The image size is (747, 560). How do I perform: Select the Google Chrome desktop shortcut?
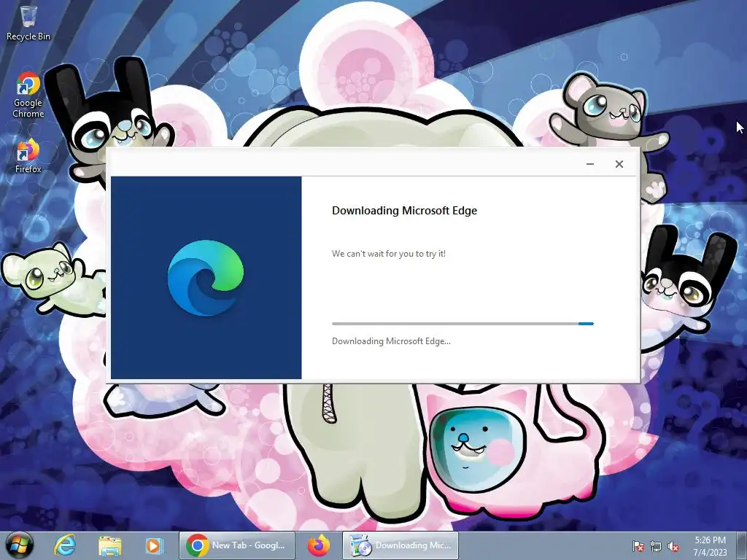coord(28,94)
